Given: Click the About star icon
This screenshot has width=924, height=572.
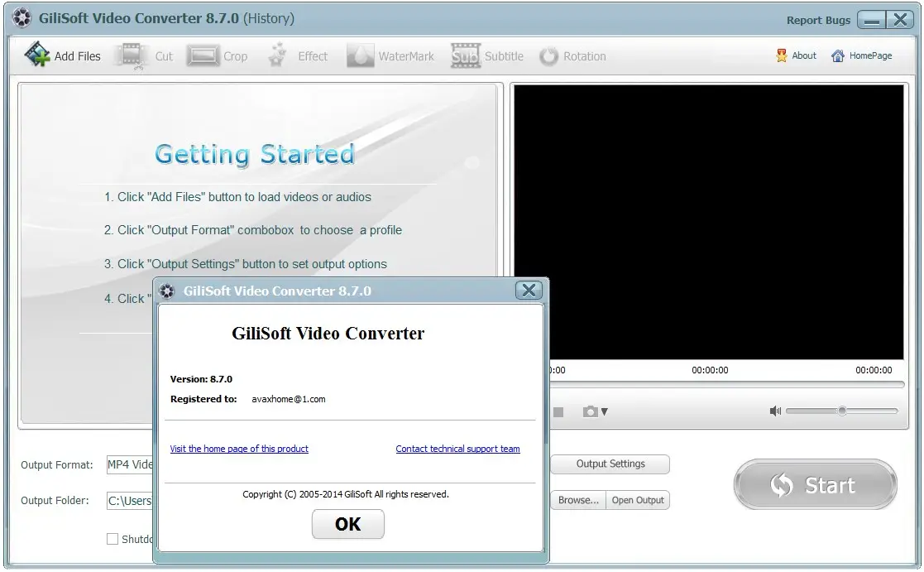Looking at the screenshot, I should point(782,55).
